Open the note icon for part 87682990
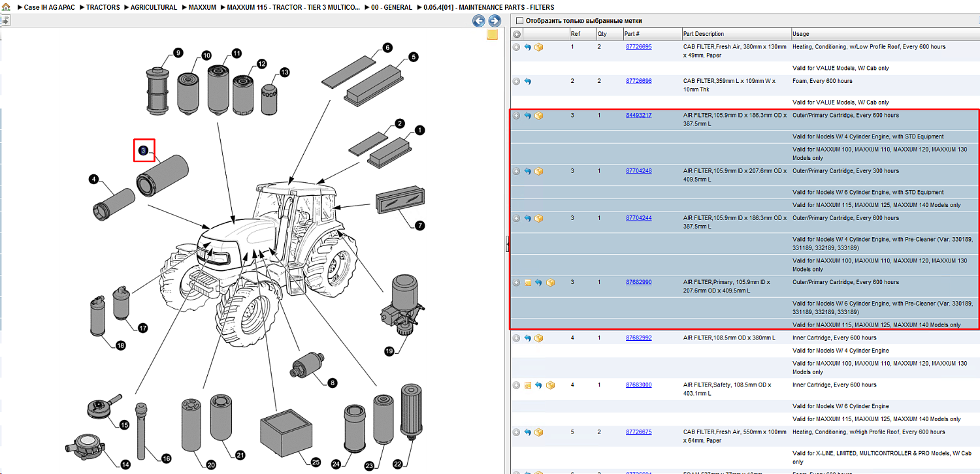980x474 pixels. tap(527, 283)
